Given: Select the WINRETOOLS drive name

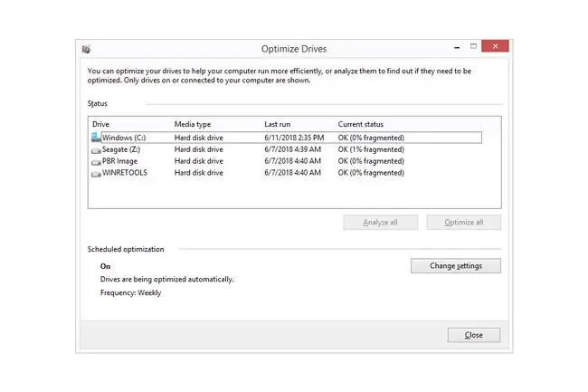Looking at the screenshot, I should pos(125,173).
